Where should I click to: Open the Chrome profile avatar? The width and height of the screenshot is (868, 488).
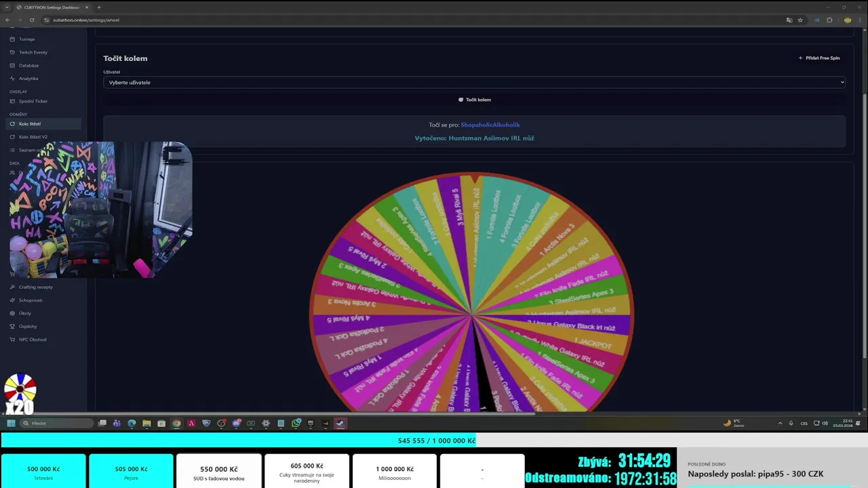[848, 20]
